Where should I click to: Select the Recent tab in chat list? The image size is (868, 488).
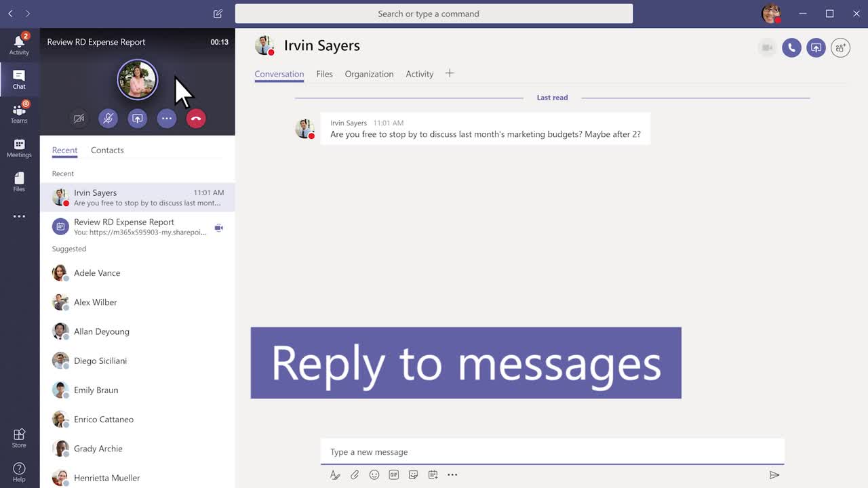coord(64,150)
